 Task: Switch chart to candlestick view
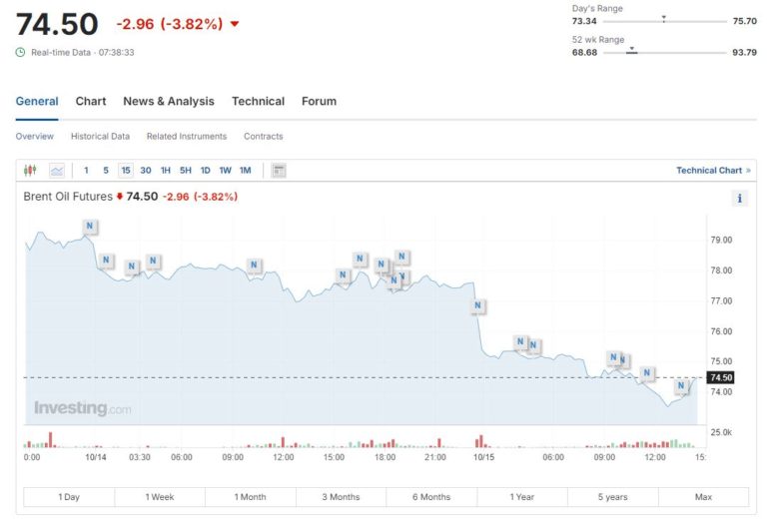30,171
